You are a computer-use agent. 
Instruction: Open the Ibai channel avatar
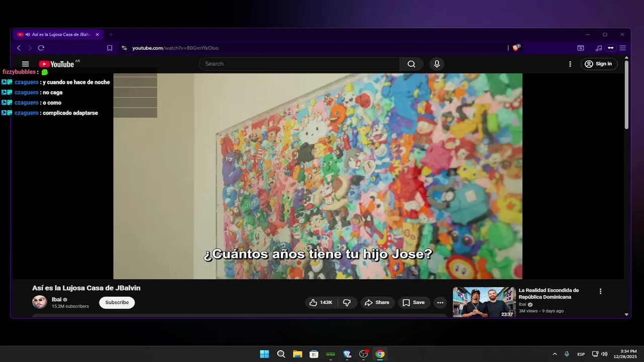point(40,302)
